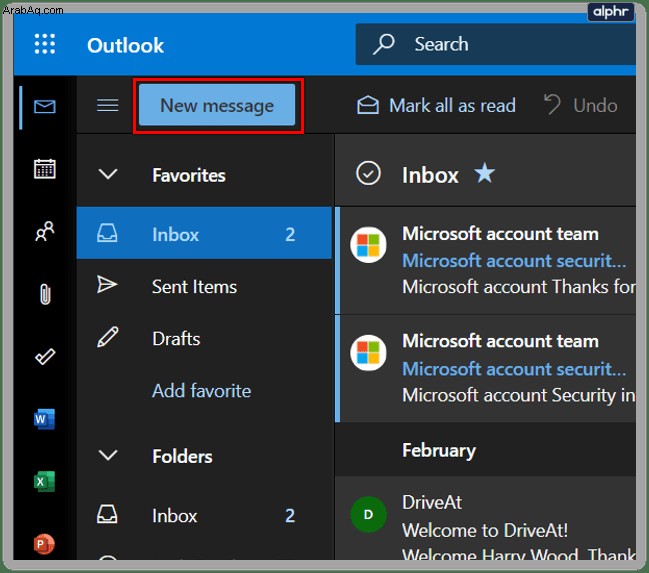649x573 pixels.
Task: Collapse the Favorites section
Action: click(x=108, y=174)
